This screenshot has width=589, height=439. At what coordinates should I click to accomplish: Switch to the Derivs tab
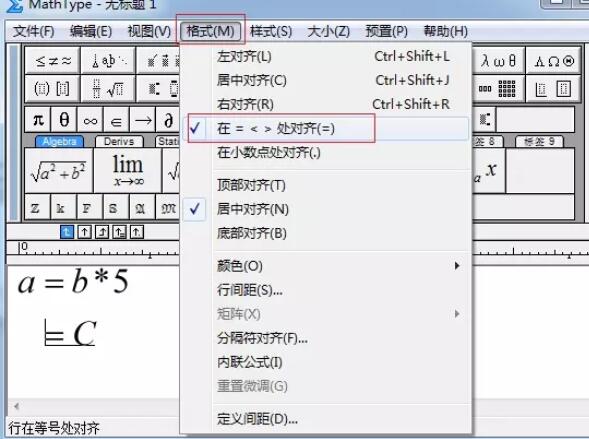pos(119,141)
